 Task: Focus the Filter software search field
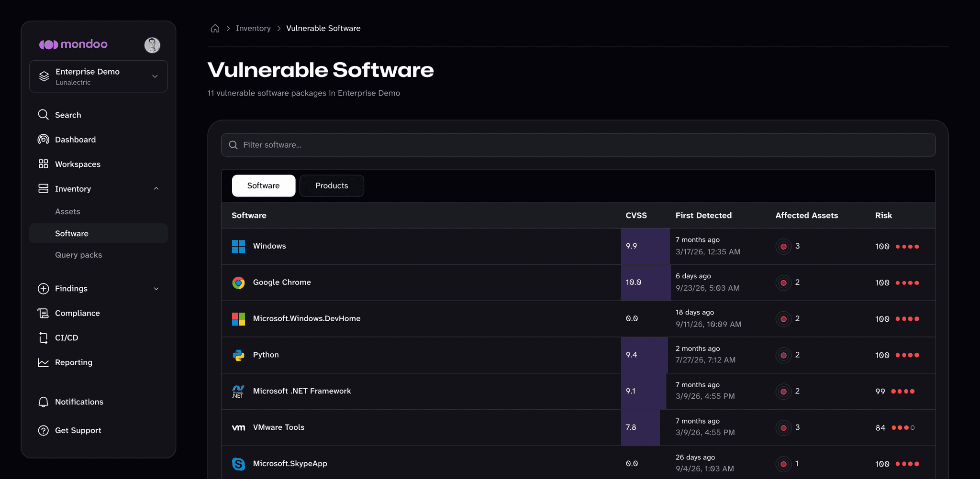(x=578, y=145)
